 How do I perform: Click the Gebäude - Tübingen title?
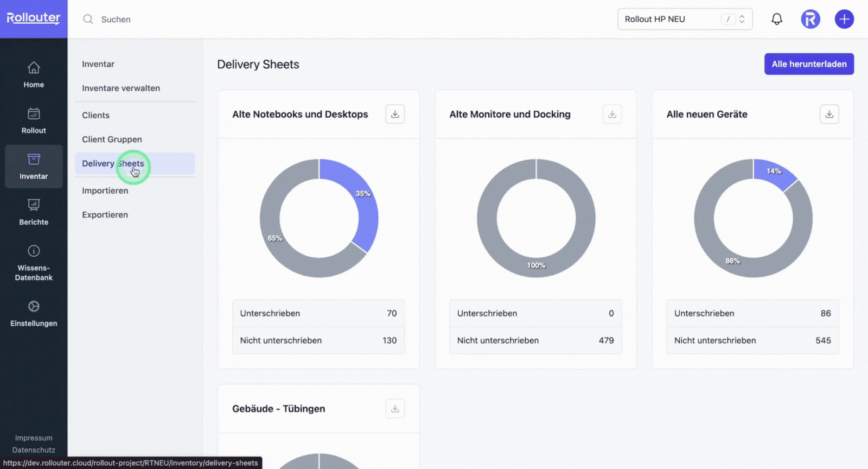click(278, 409)
